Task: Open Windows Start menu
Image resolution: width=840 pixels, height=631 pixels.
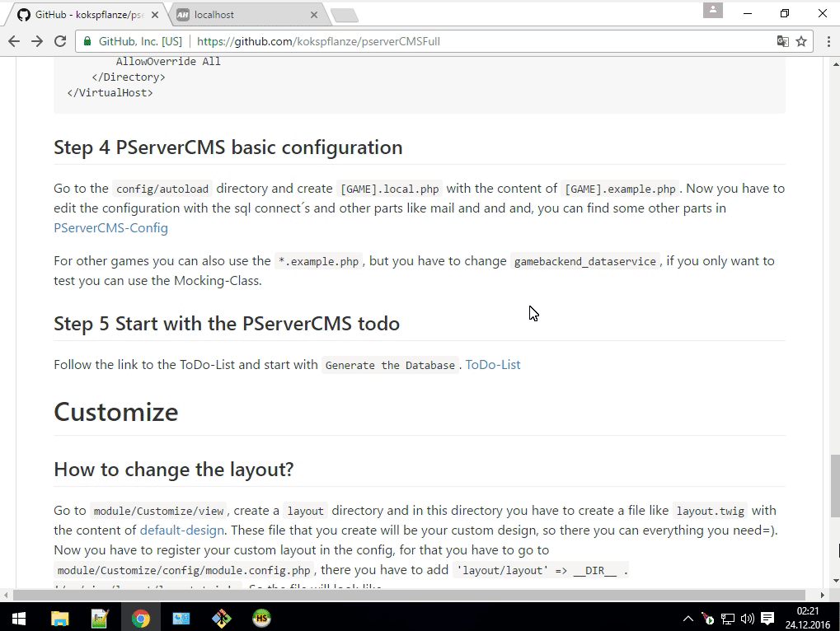Action: (17, 618)
